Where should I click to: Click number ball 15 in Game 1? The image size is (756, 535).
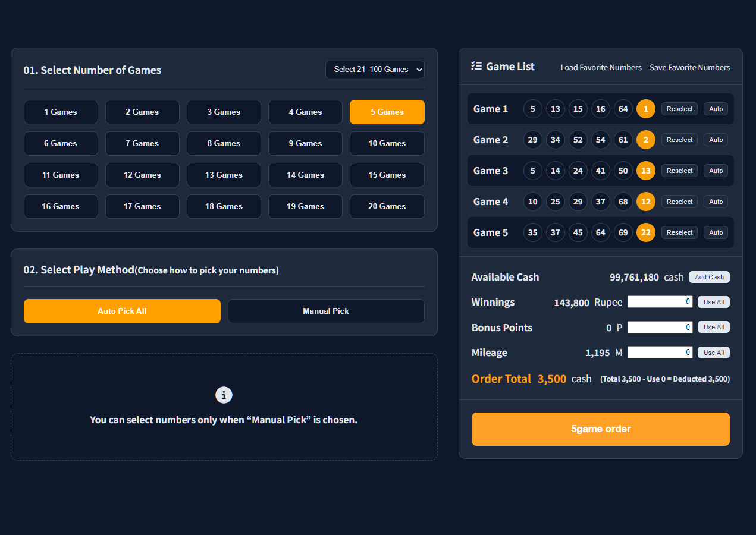pyautogui.click(x=578, y=109)
